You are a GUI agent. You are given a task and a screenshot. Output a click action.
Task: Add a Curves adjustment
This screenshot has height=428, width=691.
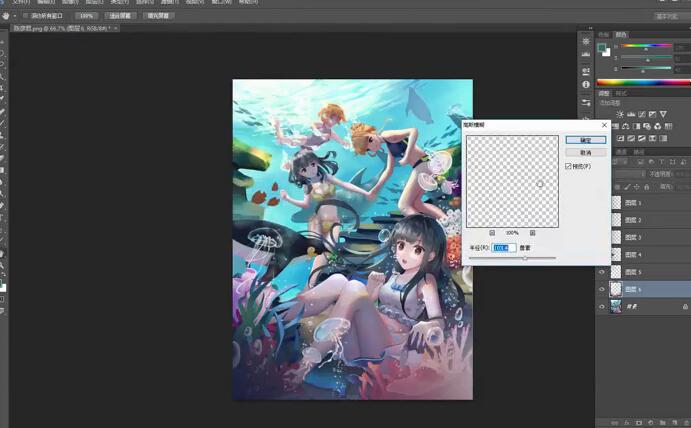[x=642, y=114]
